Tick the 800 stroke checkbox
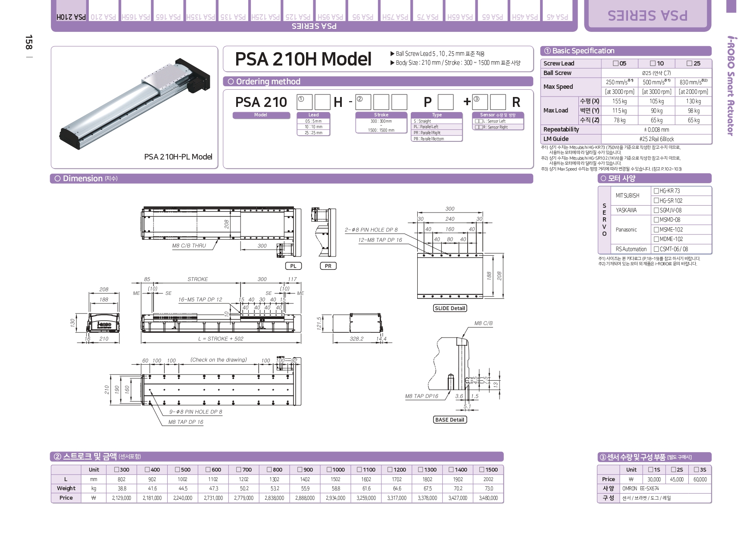The image size is (756, 535). click(x=269, y=469)
